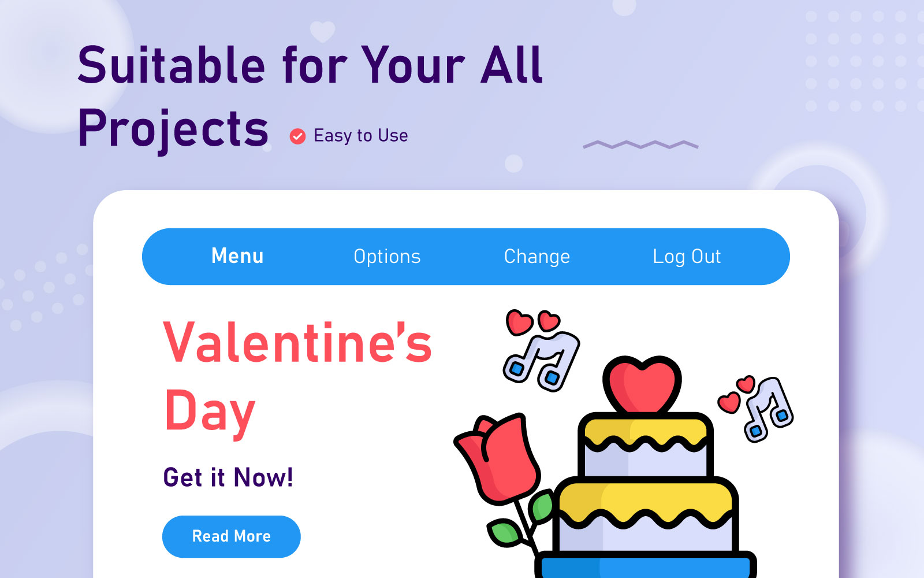
Task: Click the red checkmark badge icon
Action: point(297,136)
